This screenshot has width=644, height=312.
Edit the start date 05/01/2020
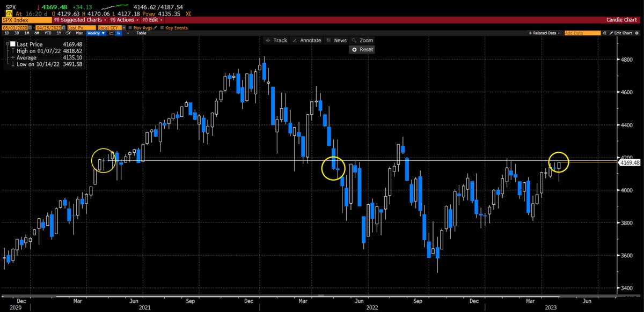click(15, 28)
